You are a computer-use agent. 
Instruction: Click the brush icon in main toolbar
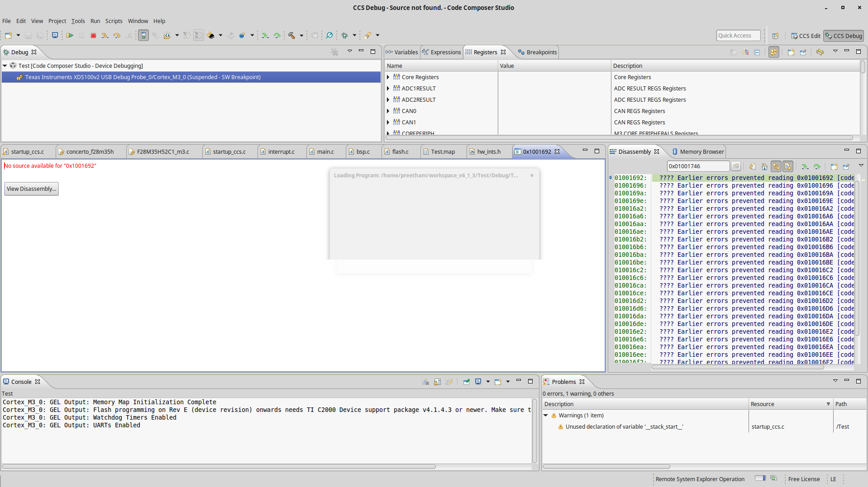[367, 35]
